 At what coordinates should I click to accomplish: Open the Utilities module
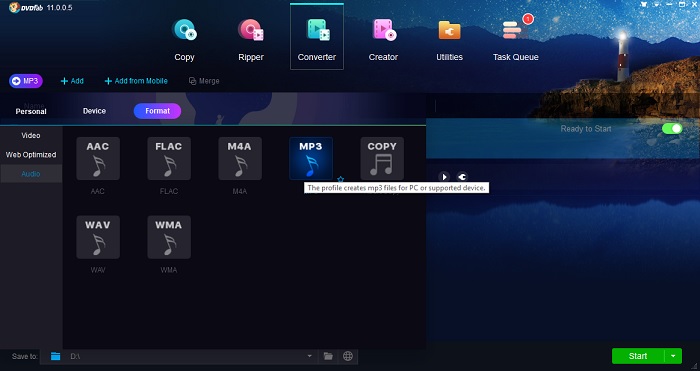(x=449, y=40)
